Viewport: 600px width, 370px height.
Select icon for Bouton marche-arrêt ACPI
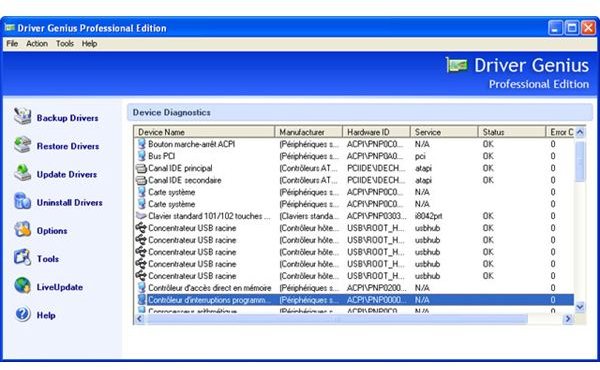click(x=142, y=144)
